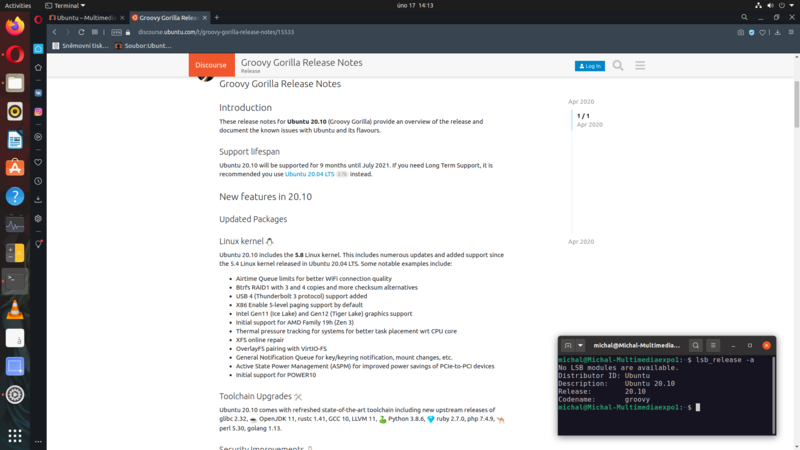Screen dimensions: 800x450
Task: Open the Soubor:Ubunt bookmark
Action: coord(143,46)
